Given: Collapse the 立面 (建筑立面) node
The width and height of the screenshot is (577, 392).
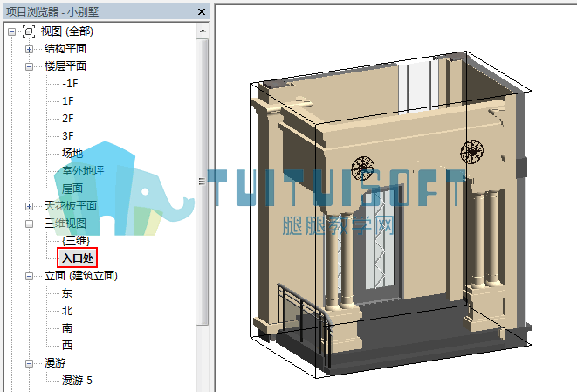Looking at the screenshot, I should [29, 276].
